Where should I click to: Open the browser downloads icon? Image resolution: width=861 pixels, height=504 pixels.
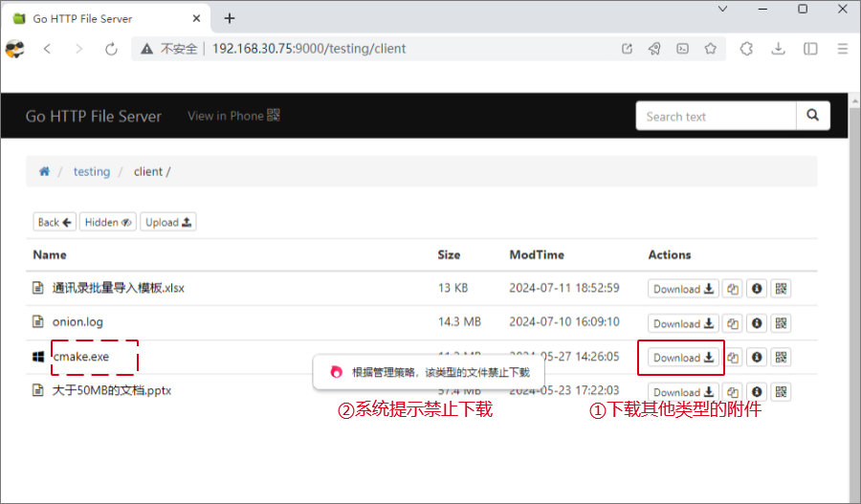[778, 49]
